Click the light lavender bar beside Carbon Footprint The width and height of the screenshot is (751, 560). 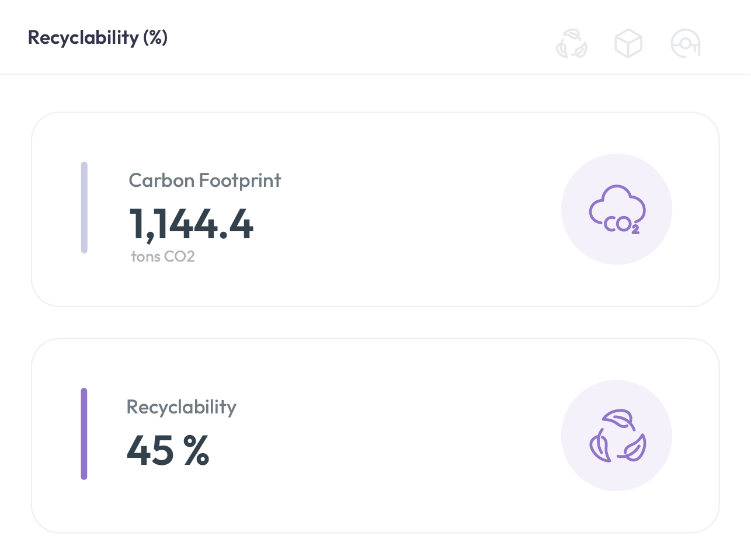pyautogui.click(x=84, y=208)
